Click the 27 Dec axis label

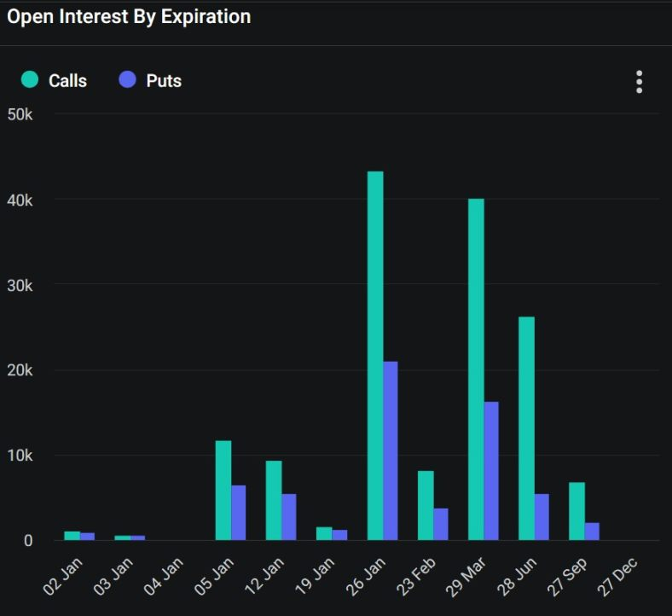click(x=617, y=577)
